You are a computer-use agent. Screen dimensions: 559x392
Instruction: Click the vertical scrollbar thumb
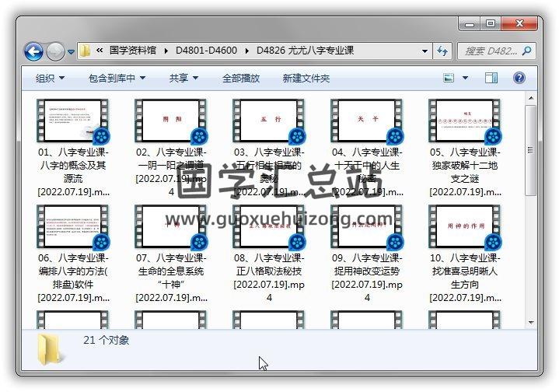531,150
